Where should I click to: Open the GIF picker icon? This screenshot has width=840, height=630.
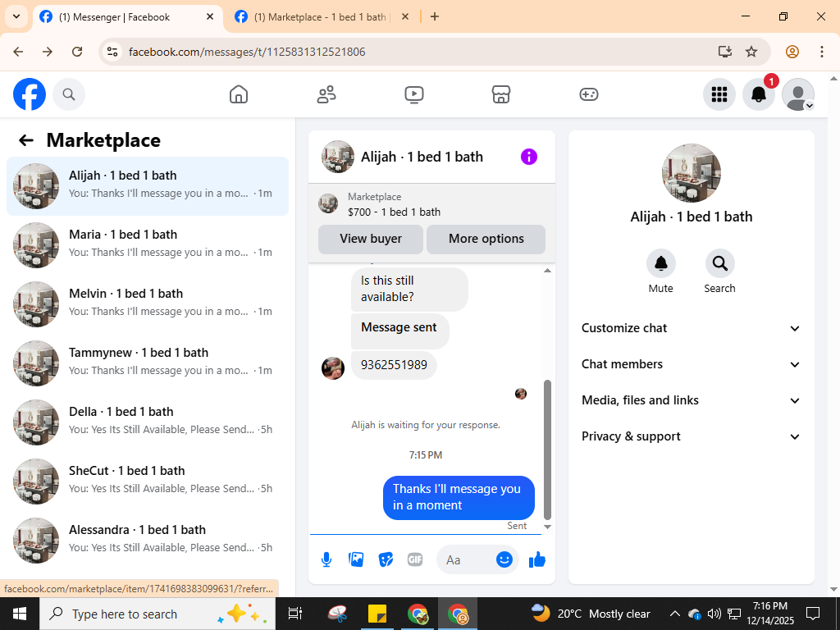click(415, 559)
